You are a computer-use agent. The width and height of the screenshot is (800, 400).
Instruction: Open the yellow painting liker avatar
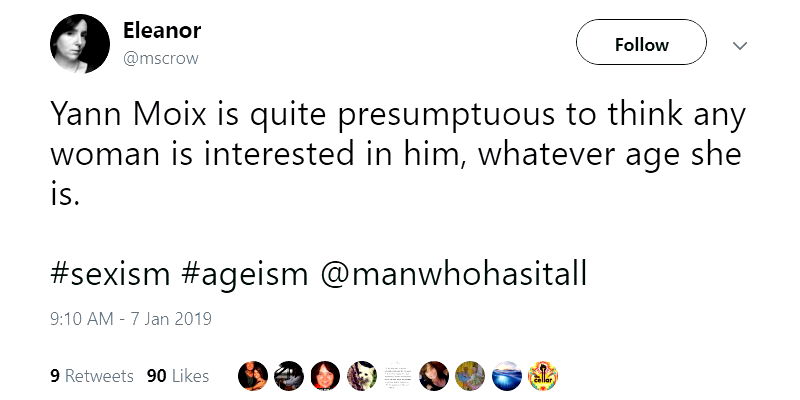469,376
